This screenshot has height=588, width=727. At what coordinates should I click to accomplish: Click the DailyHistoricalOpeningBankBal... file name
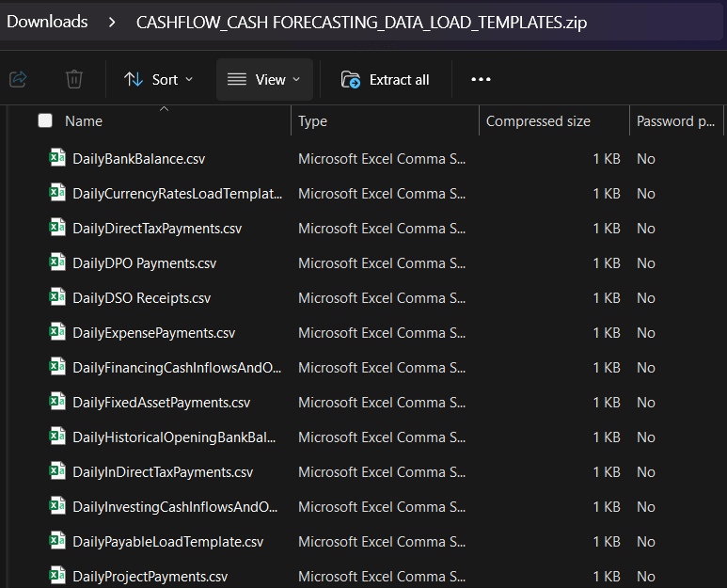[x=174, y=437]
